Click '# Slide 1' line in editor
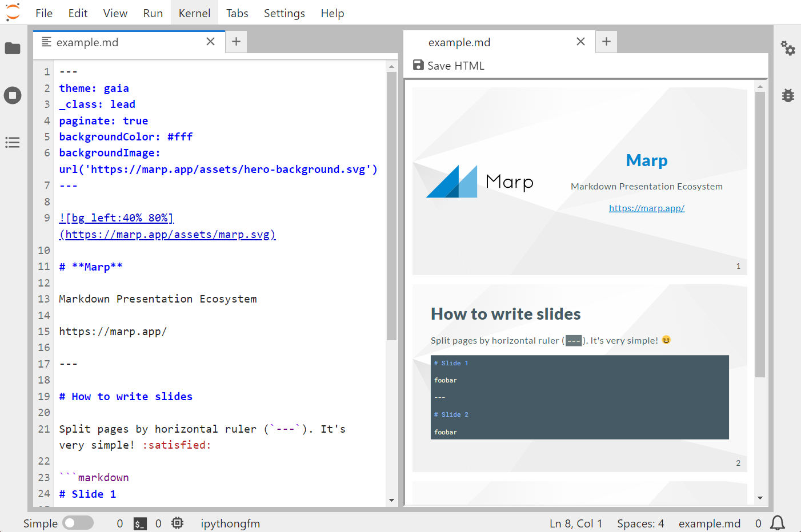Screen dimensions: 801x532 pyautogui.click(x=87, y=494)
